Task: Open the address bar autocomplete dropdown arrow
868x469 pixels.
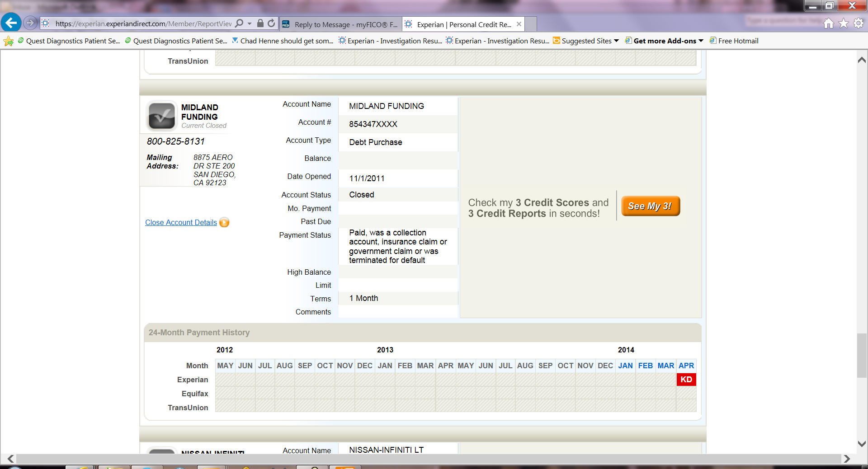Action: (250, 23)
